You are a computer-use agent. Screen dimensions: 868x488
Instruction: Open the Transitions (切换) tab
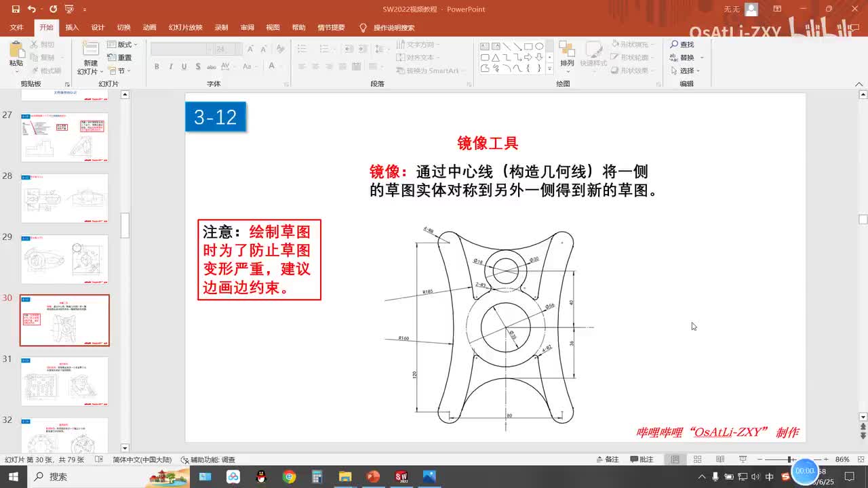tap(123, 28)
